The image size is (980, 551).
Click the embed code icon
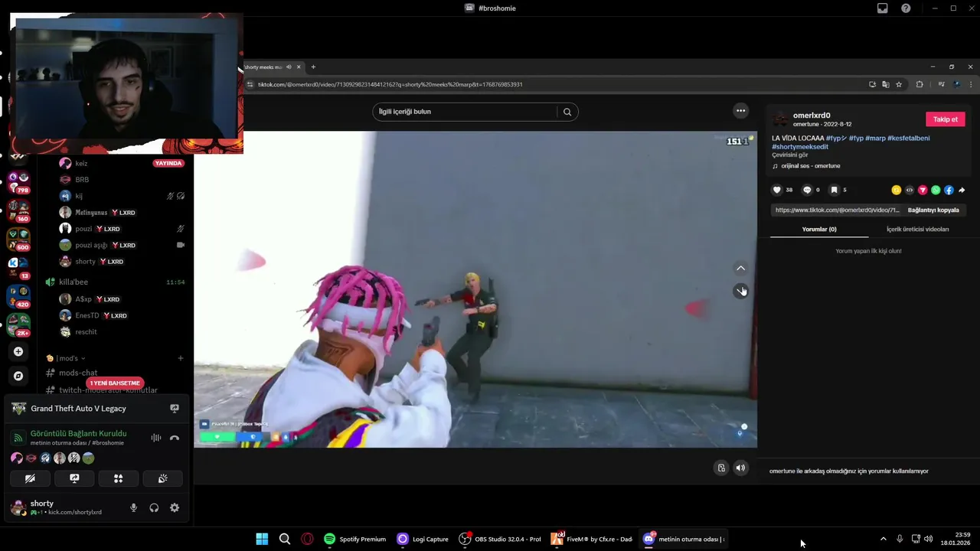(x=910, y=190)
